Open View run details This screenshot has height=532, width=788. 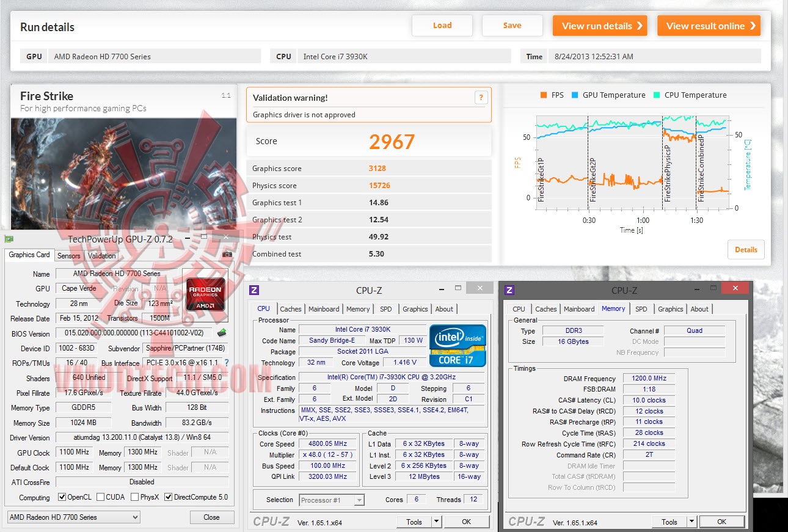pyautogui.click(x=600, y=26)
